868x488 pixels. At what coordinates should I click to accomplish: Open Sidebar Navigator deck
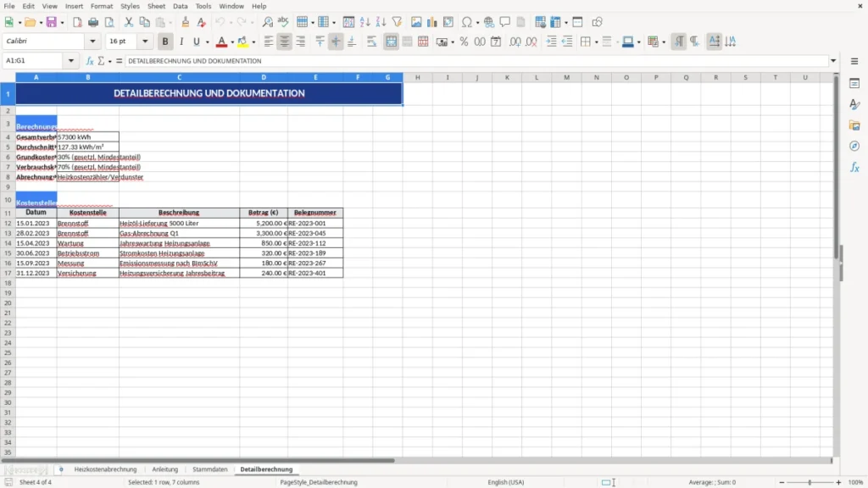pos(854,146)
